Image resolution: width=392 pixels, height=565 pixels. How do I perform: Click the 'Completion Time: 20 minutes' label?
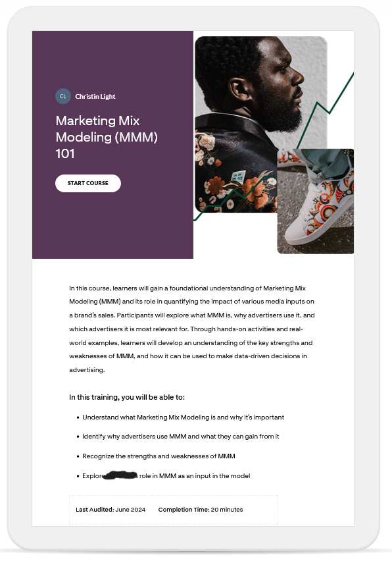point(201,510)
